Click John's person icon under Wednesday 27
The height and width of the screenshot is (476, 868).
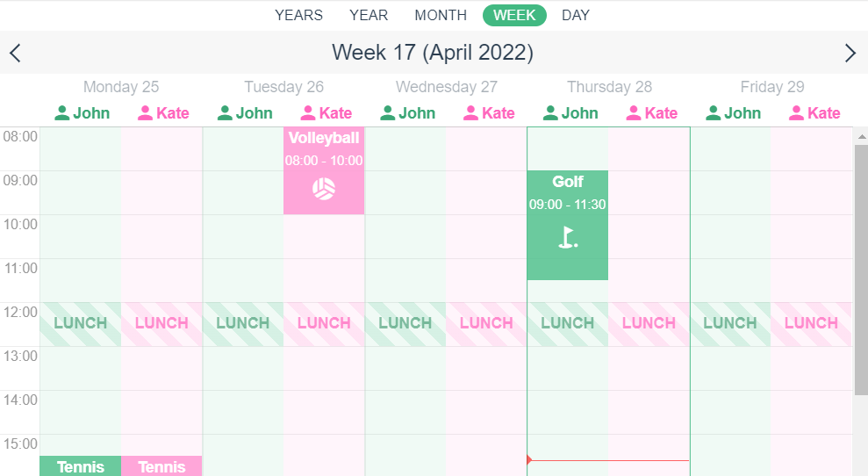[x=388, y=113]
